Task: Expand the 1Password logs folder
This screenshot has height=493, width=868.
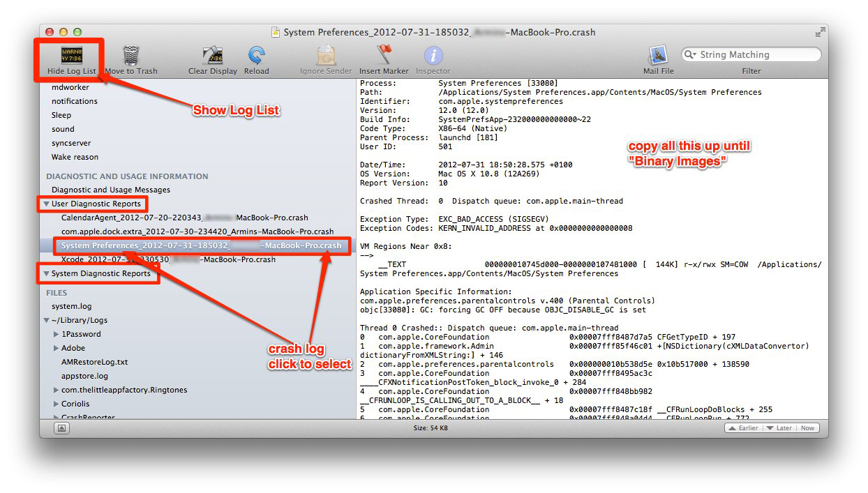Action: click(57, 334)
